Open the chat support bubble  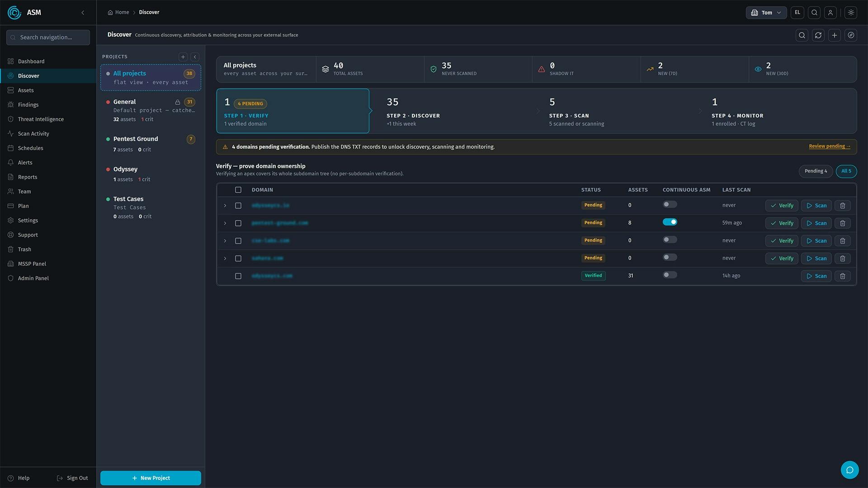pyautogui.click(x=849, y=470)
